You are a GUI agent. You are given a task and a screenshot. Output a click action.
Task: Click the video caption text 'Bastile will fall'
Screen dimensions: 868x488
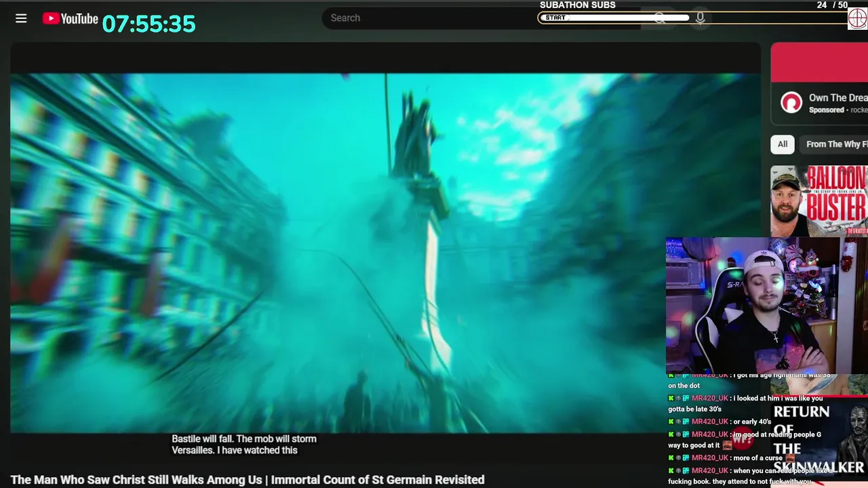[x=244, y=445]
